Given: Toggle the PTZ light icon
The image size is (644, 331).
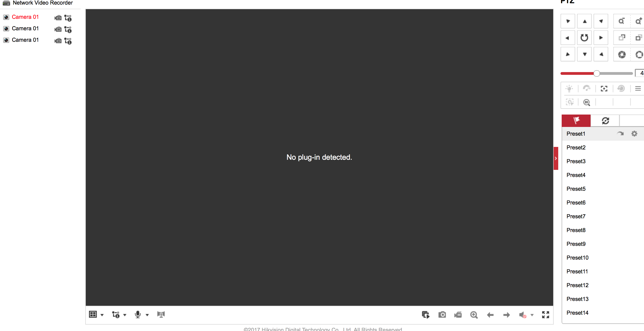Looking at the screenshot, I should coord(569,88).
